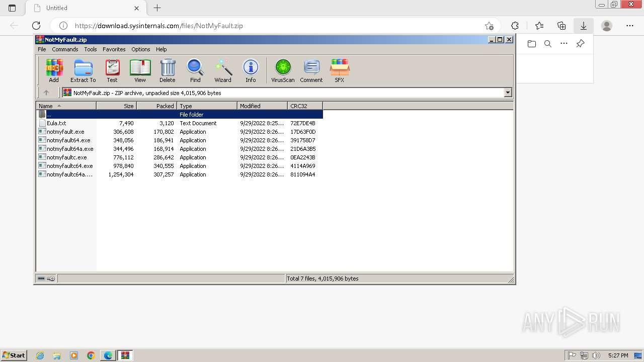Click the Test archive icon
Image resolution: width=644 pixels, height=362 pixels.
112,70
